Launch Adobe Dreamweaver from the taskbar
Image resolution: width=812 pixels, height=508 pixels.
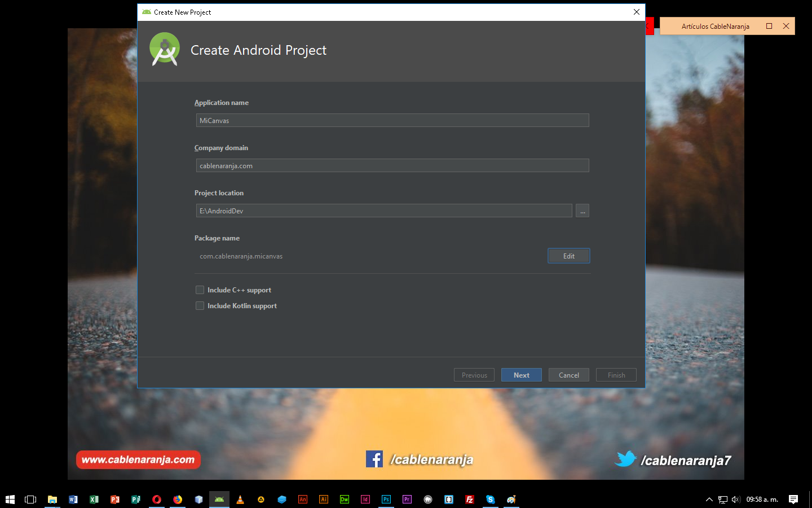(x=345, y=500)
